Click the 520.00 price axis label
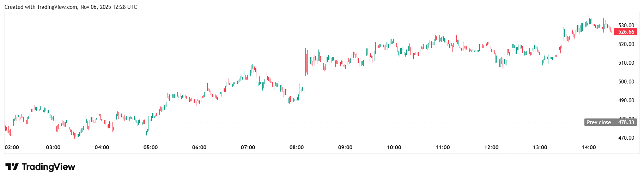Viewport: 644px width, 180px height. click(626, 44)
